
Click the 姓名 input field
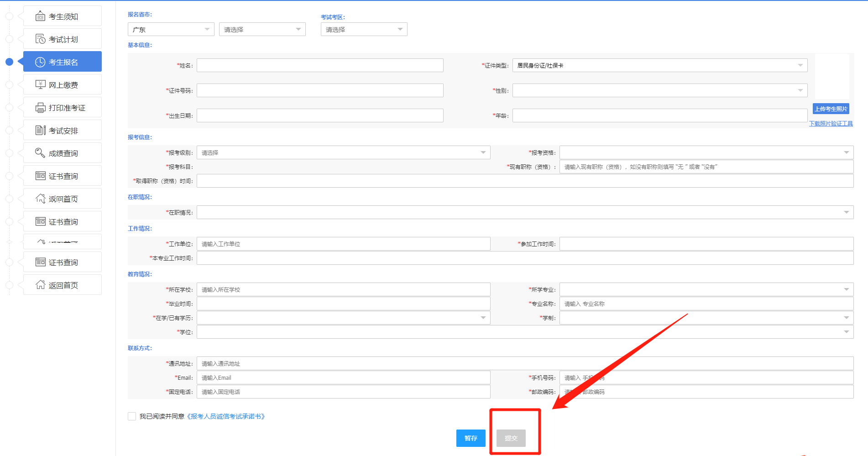(x=320, y=65)
